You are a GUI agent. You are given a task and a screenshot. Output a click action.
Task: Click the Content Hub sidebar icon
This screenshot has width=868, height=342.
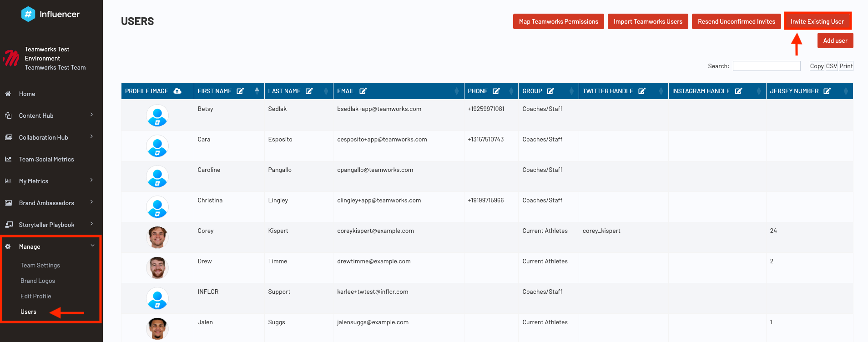click(8, 116)
